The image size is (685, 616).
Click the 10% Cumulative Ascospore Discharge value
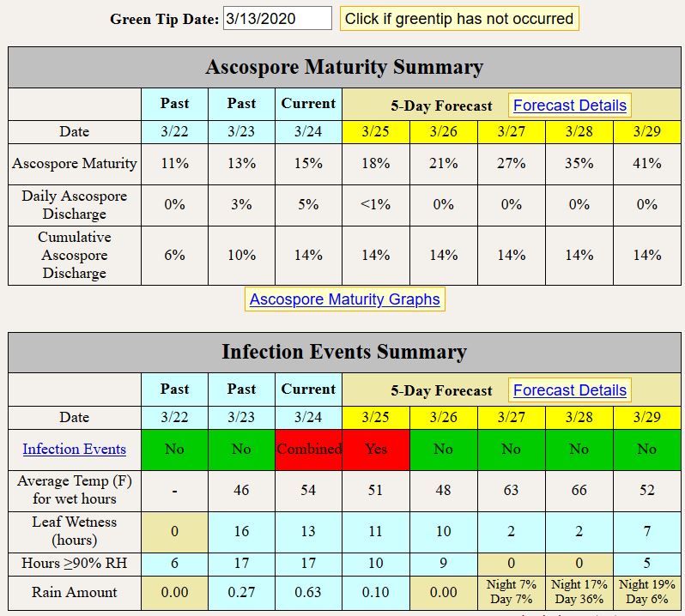[241, 256]
